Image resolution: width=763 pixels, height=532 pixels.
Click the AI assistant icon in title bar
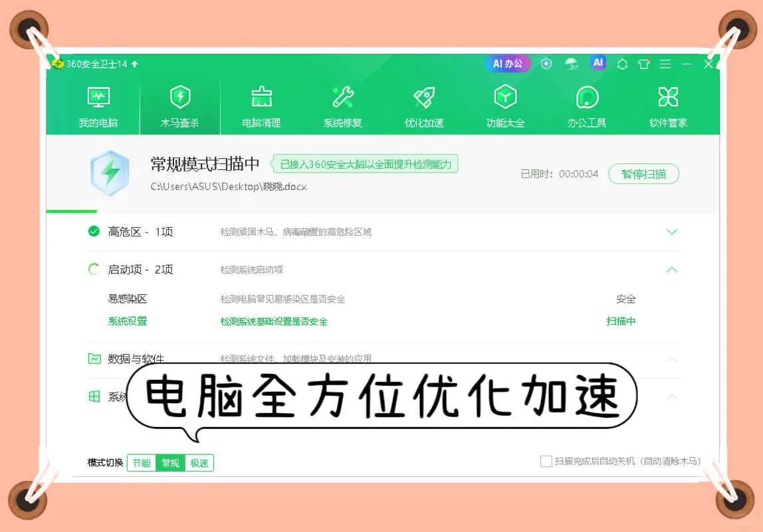(x=598, y=63)
